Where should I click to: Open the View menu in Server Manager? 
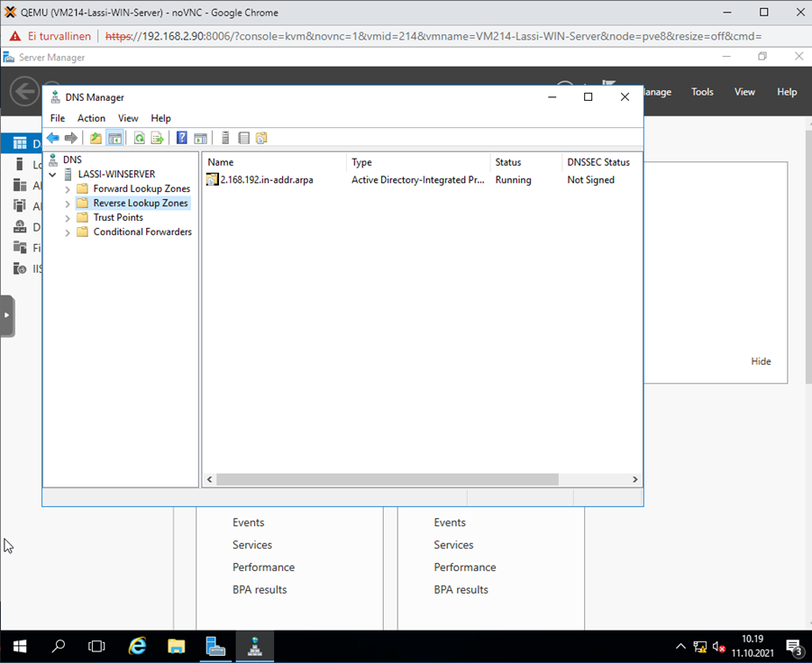(744, 92)
